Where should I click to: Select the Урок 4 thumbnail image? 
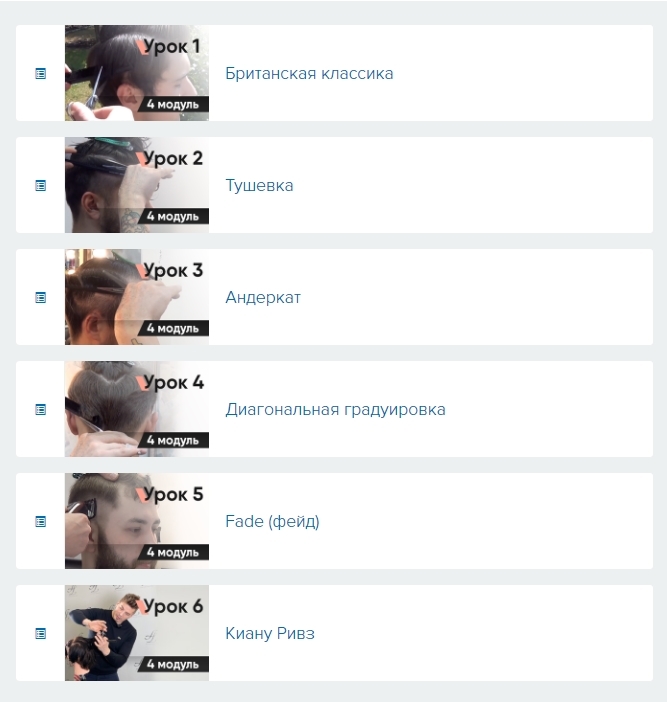click(137, 409)
